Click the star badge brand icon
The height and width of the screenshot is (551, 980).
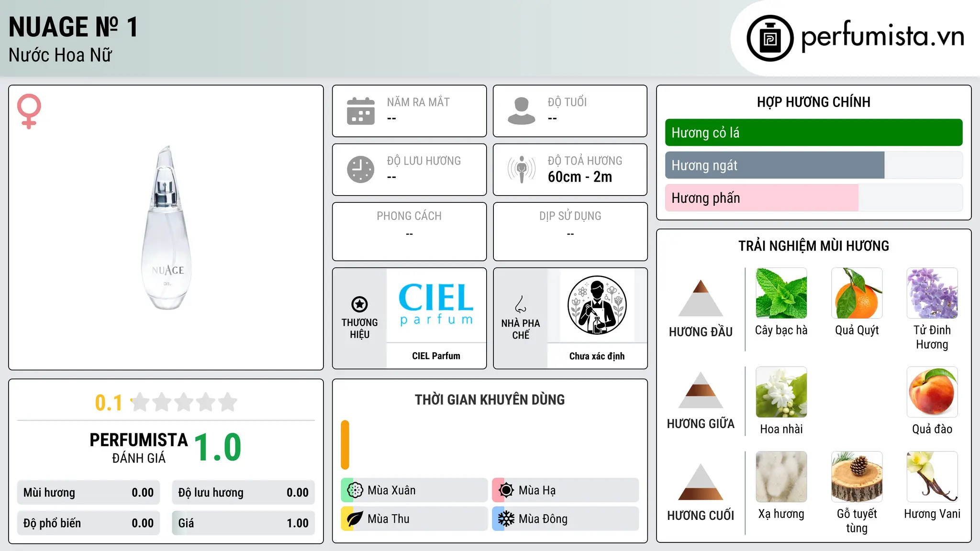359,304
